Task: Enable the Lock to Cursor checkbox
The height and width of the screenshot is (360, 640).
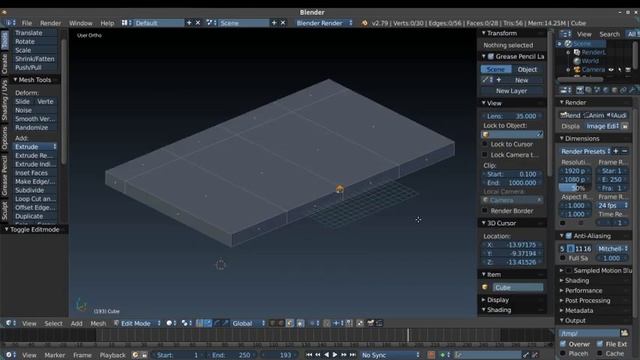Action: click(485, 144)
